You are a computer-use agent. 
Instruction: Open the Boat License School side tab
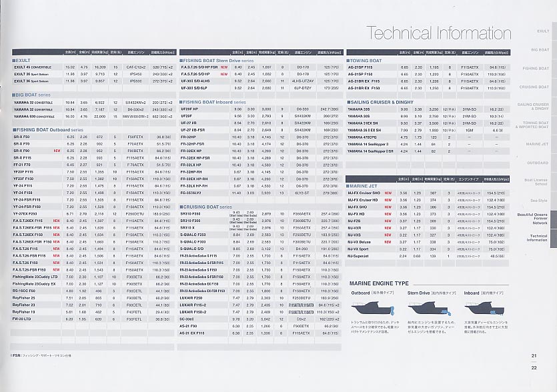coord(536,182)
